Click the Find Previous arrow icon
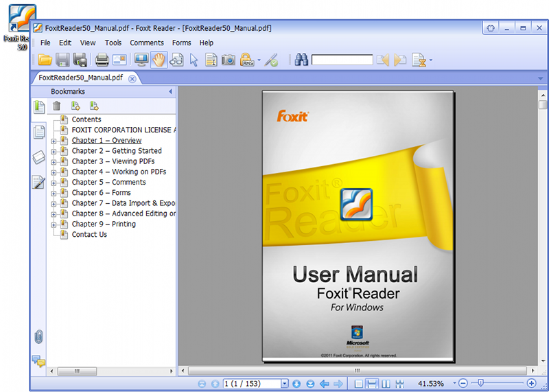Screen dimensions: 549x392 pos(383,60)
